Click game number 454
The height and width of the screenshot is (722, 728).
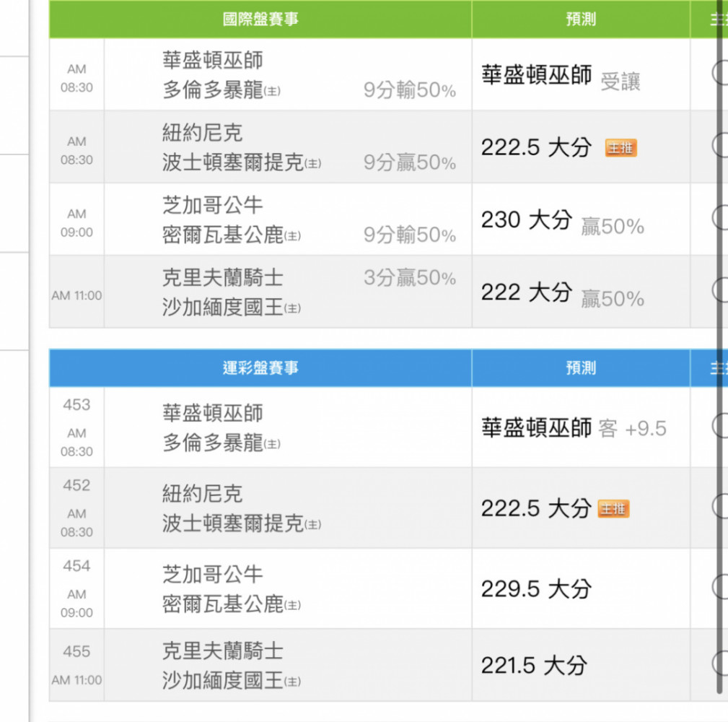pos(76,566)
